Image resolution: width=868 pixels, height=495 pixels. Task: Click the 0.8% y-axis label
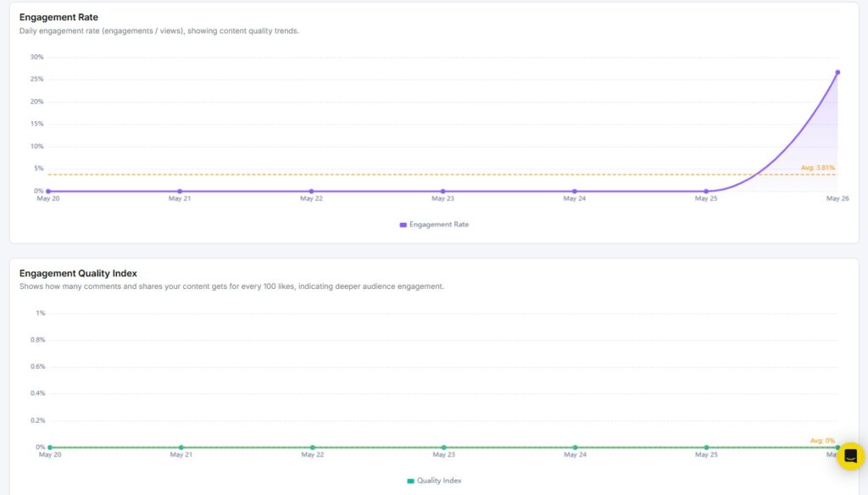click(37, 340)
